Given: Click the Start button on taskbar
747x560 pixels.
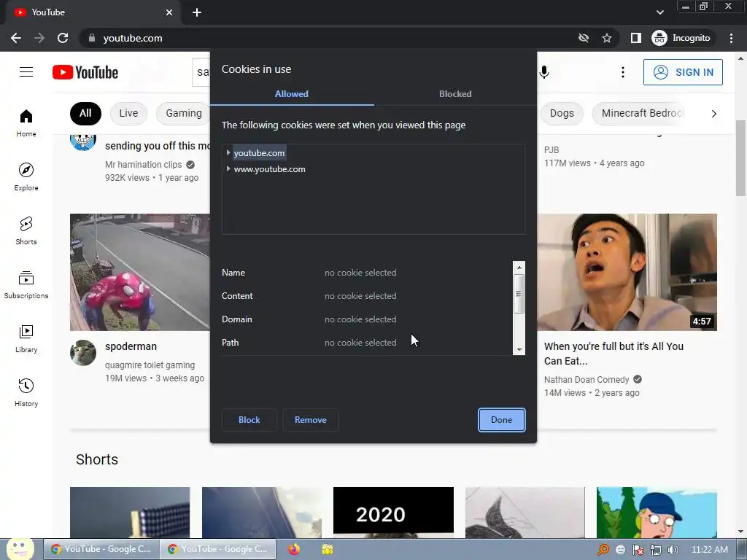Looking at the screenshot, I should tap(20, 549).
